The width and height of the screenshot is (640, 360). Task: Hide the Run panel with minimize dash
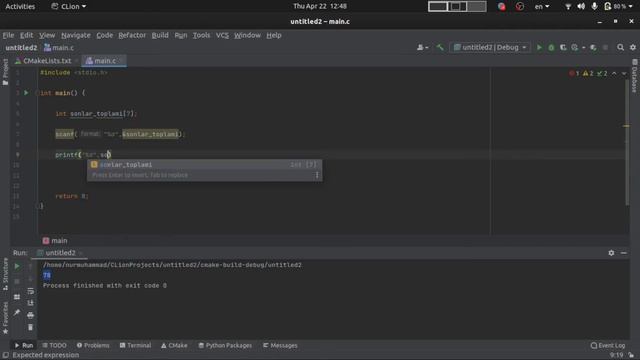624,253
